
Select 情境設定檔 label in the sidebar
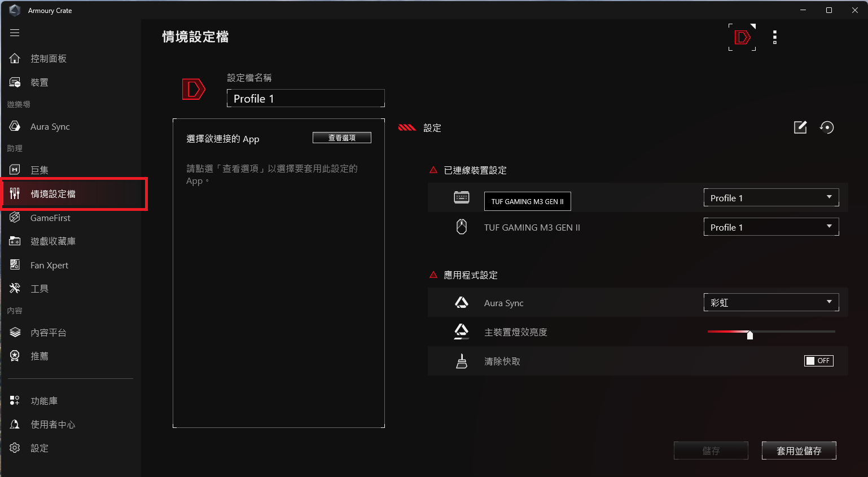click(53, 194)
